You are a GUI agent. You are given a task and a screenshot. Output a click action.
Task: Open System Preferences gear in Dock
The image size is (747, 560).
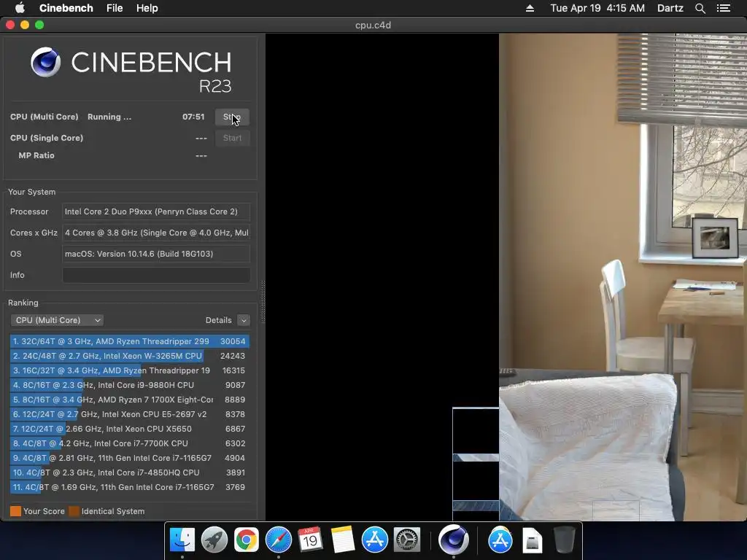click(x=407, y=540)
